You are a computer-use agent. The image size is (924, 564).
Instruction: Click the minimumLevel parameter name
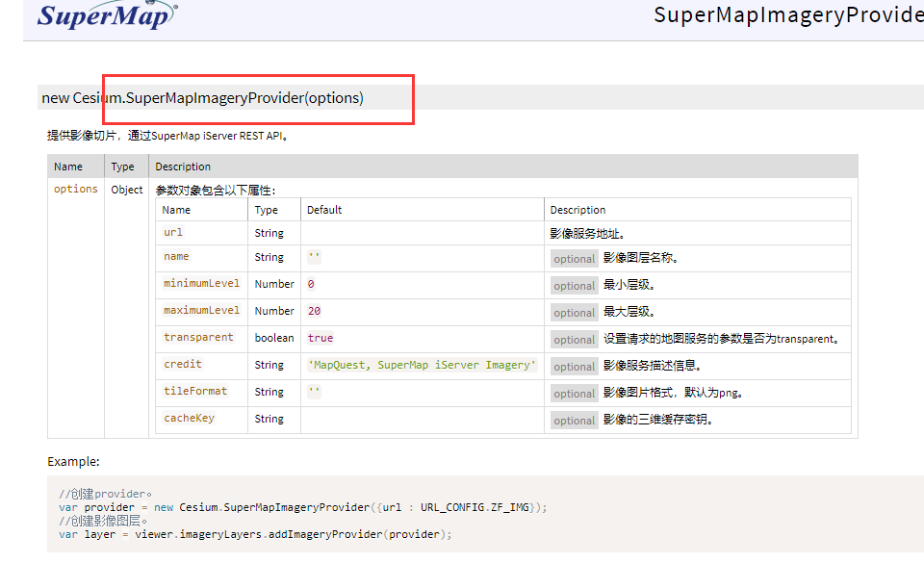(201, 284)
